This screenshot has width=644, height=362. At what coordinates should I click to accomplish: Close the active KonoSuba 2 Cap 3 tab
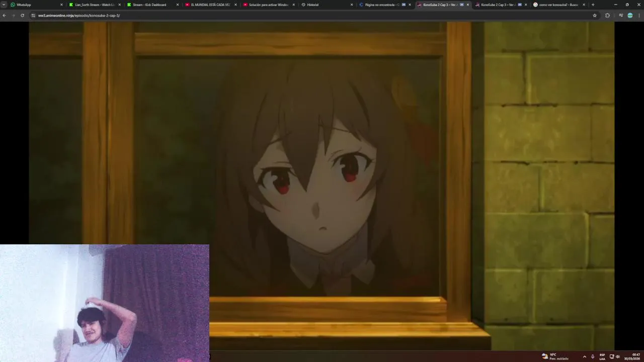coord(468,5)
